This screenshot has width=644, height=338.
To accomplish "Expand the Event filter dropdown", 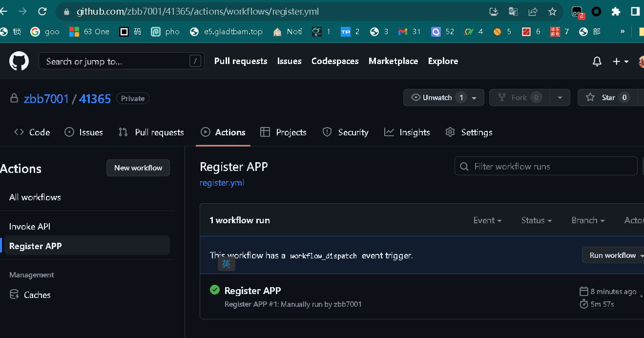I will 487,220.
